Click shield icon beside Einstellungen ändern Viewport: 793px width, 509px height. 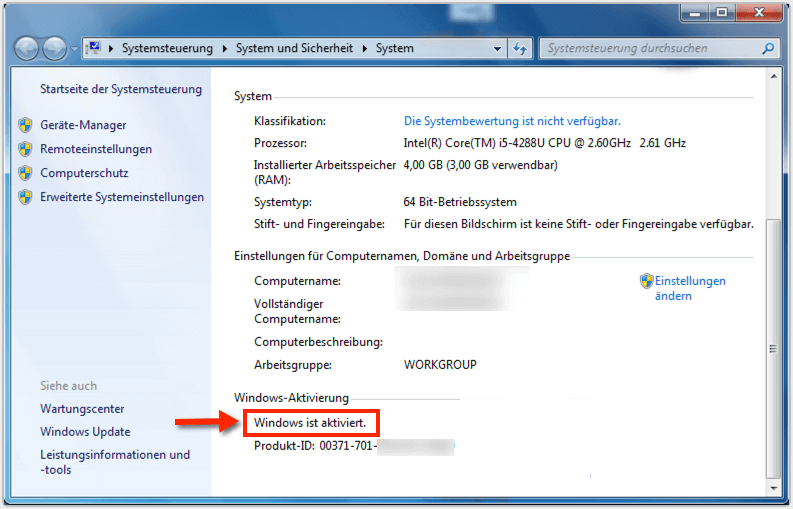point(646,281)
